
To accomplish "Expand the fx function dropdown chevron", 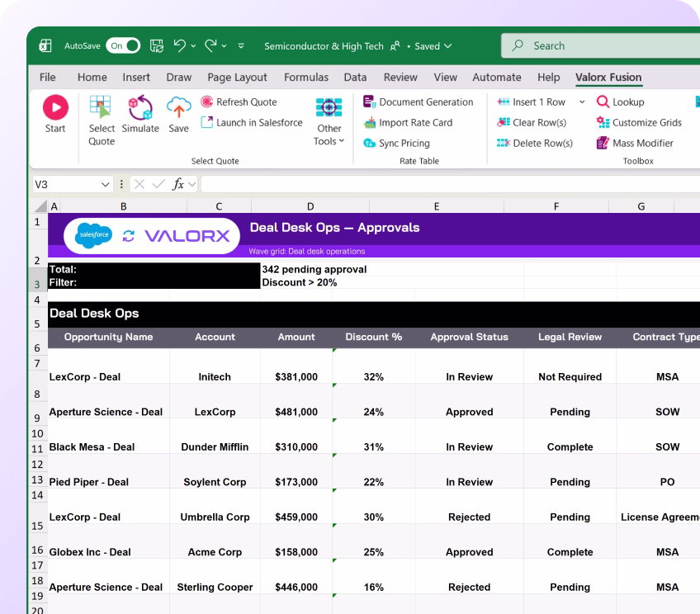I will point(192,184).
